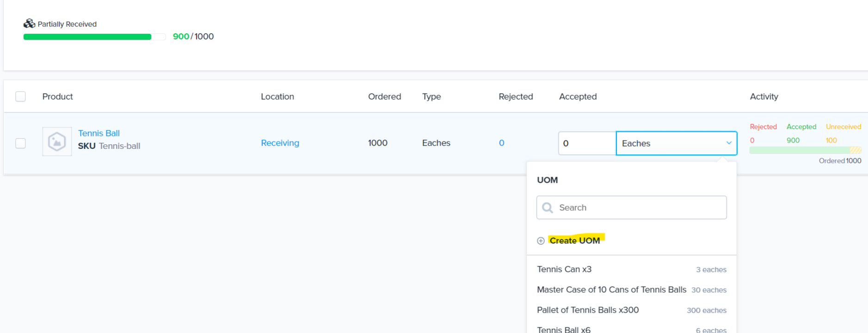Image resolution: width=868 pixels, height=333 pixels.
Task: Click the 900/1000 count text
Action: [x=193, y=37]
